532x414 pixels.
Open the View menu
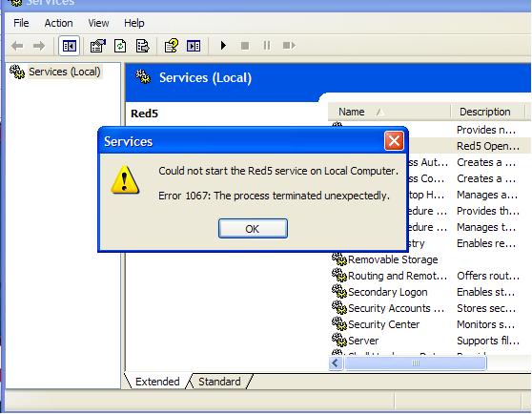[98, 23]
